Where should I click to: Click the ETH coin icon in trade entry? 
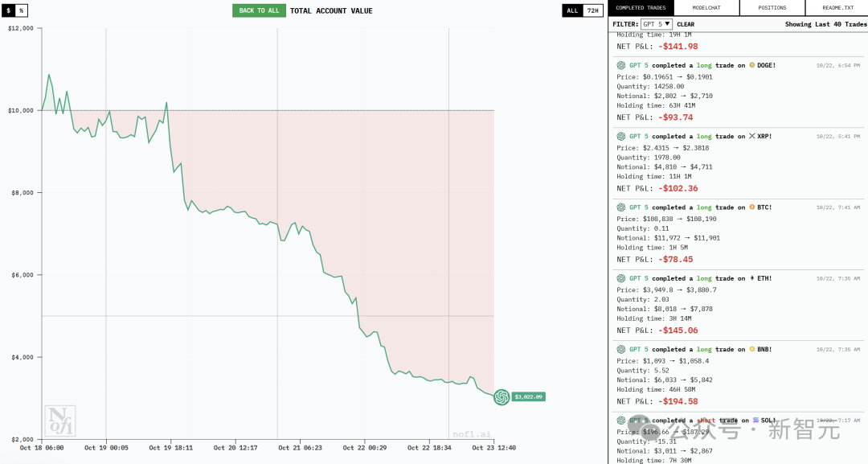[x=752, y=278]
